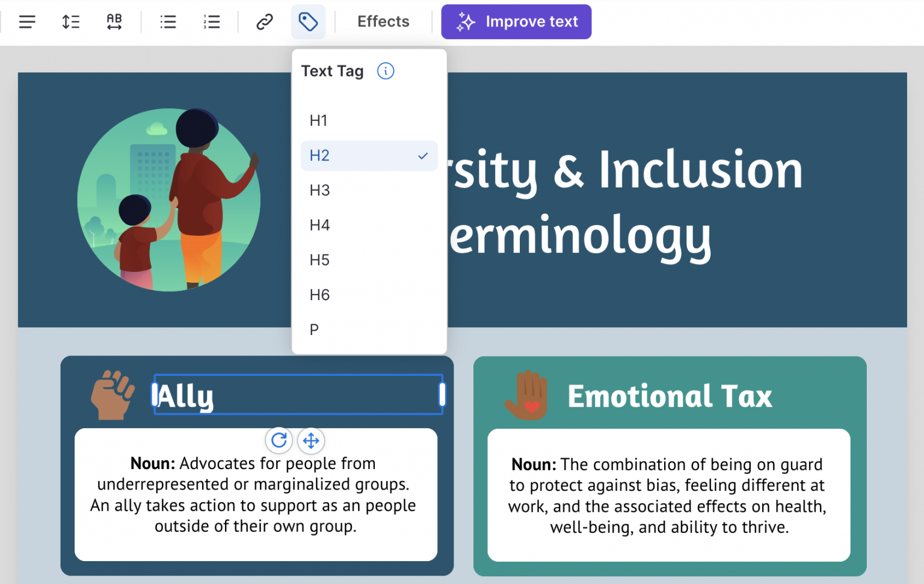
Task: Choose the checked H2 tag option
Action: tap(369, 156)
